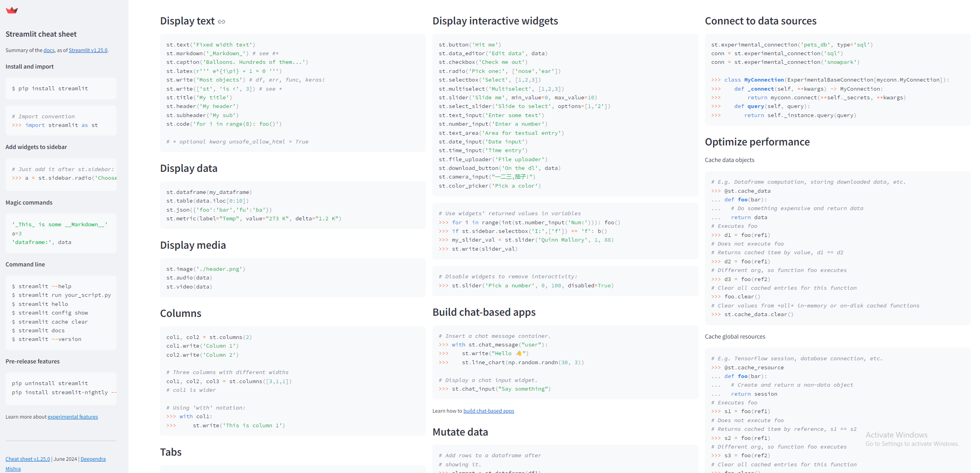
Task: Click the class MyConnection code line
Action: [x=830, y=80]
